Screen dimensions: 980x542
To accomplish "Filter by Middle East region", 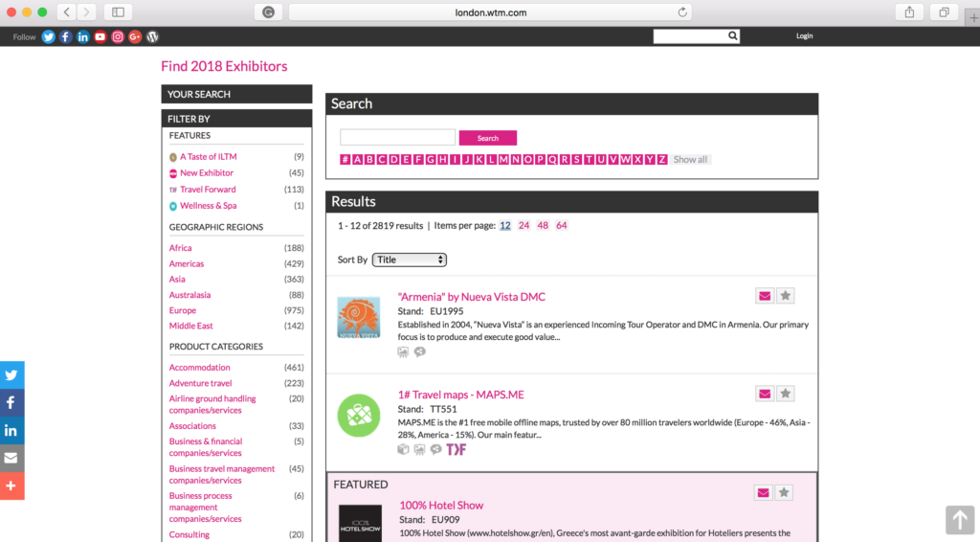I will pyautogui.click(x=190, y=327).
